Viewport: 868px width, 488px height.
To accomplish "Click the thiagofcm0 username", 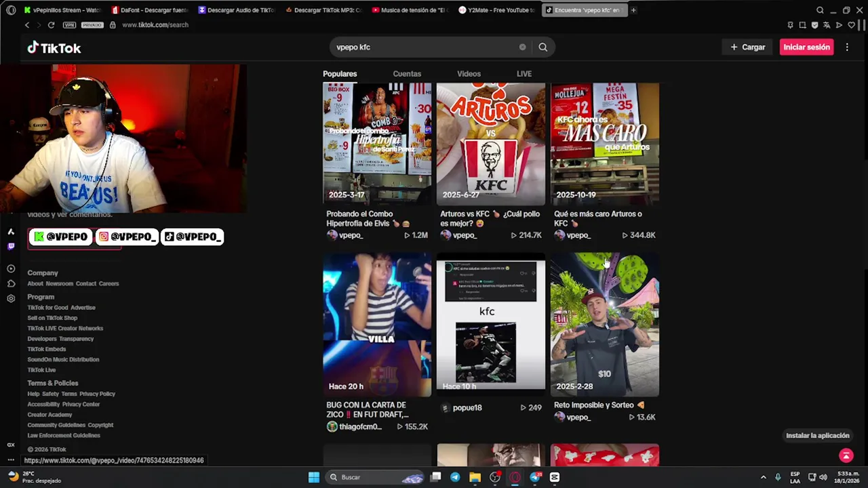I will [x=360, y=427].
